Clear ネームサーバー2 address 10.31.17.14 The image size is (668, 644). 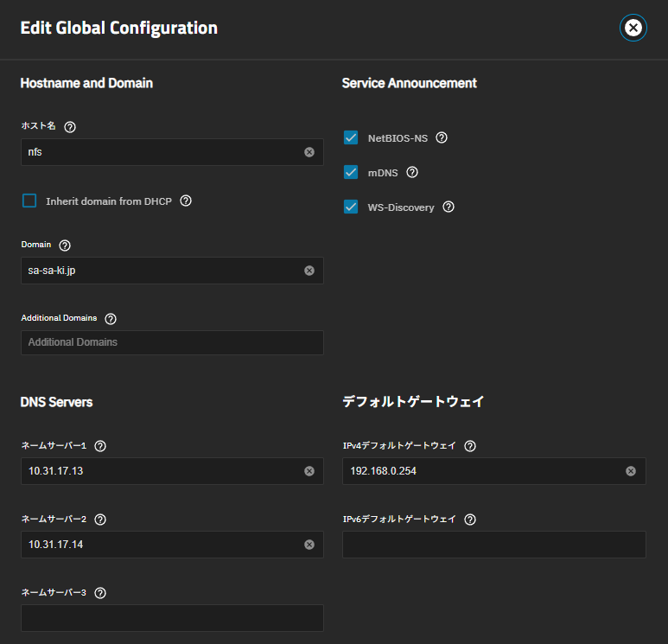pos(309,545)
